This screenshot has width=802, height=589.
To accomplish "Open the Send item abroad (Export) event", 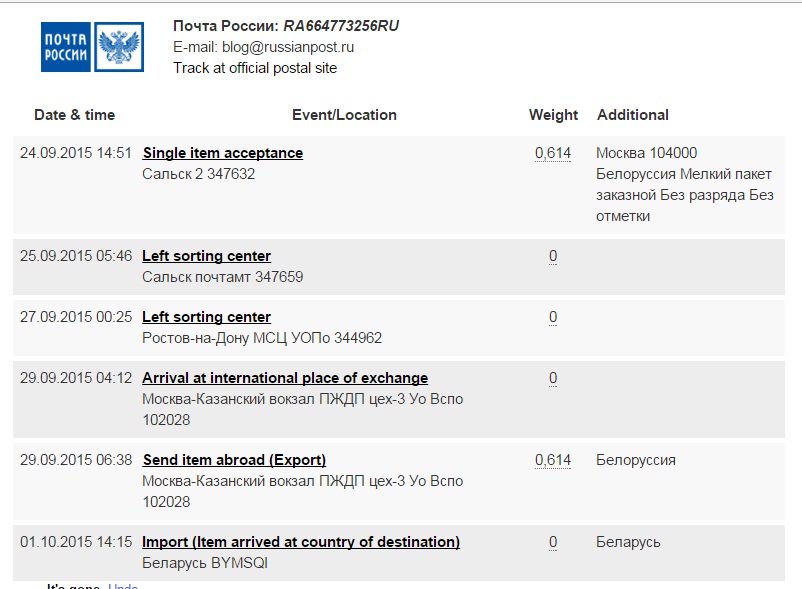I will 234,460.
